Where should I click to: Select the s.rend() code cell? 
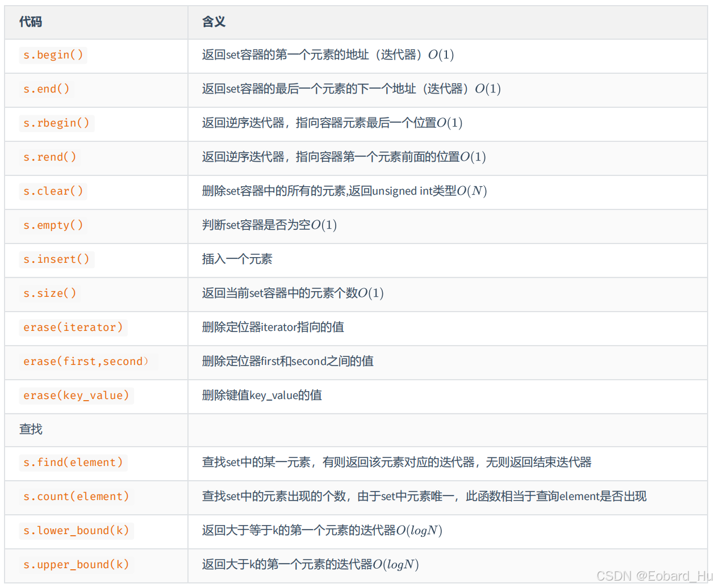51,157
